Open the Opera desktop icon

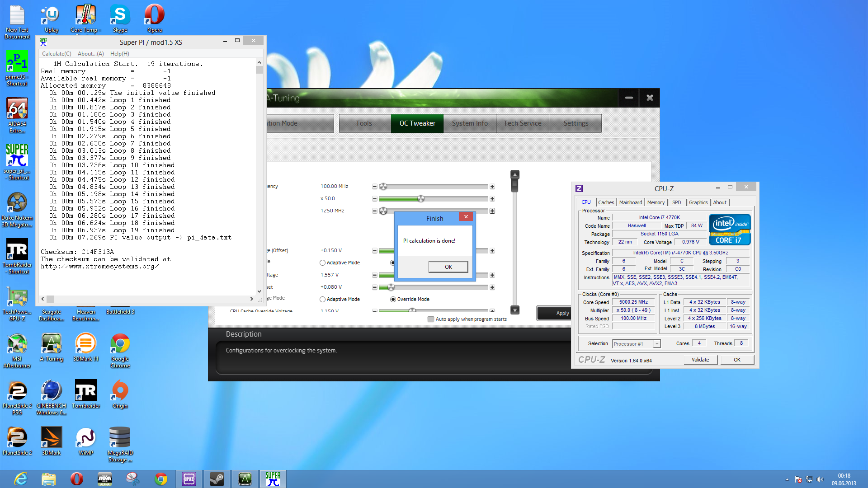tap(154, 19)
